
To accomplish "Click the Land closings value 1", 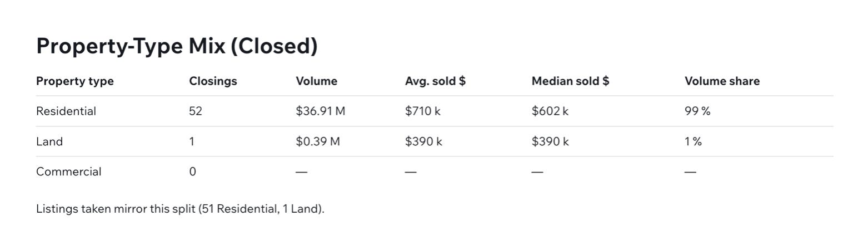I will (192, 141).
